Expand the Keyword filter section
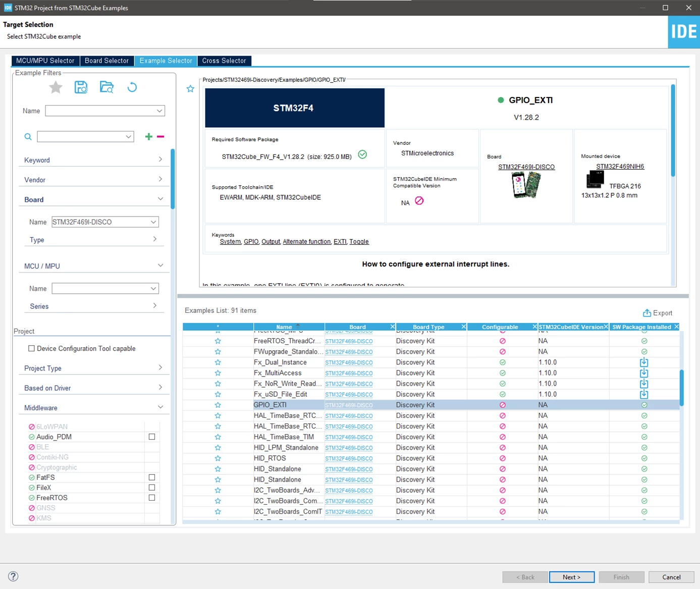Viewport: 700px width, 589px height. [93, 160]
